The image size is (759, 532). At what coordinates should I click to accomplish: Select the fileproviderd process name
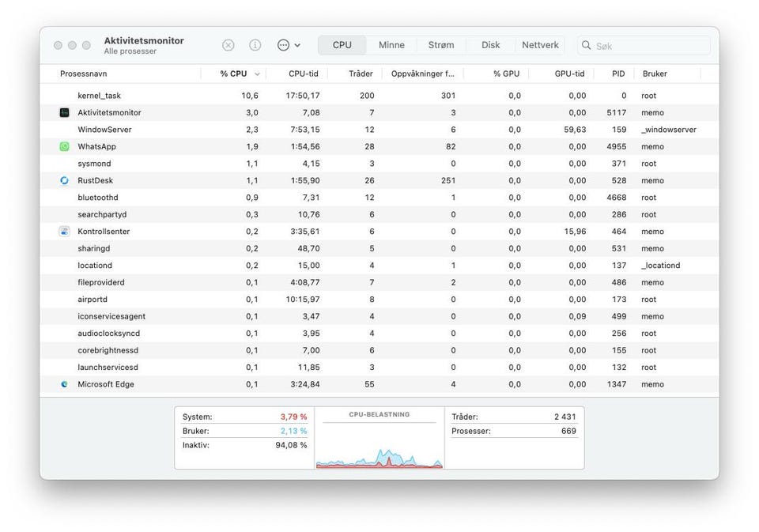click(100, 281)
